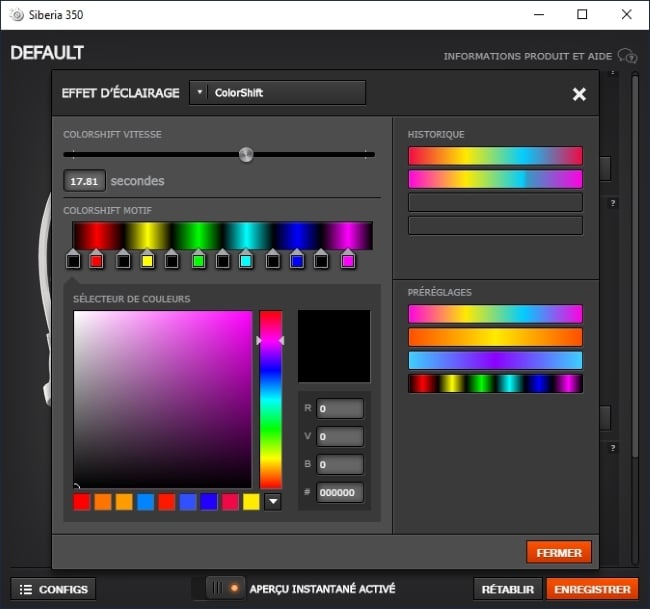
Task: Apply the second history gradient starting in magenta
Action: [495, 180]
